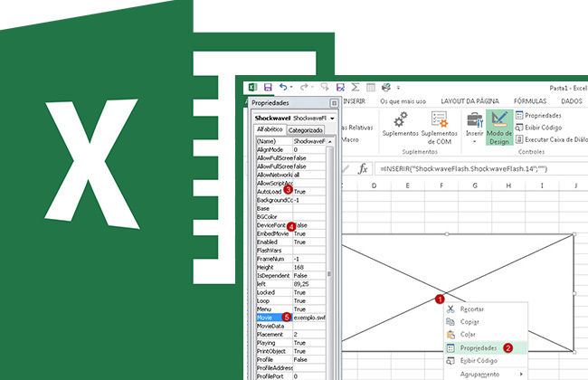
Task: Click the Redo arrow icon
Action: (x=304, y=87)
